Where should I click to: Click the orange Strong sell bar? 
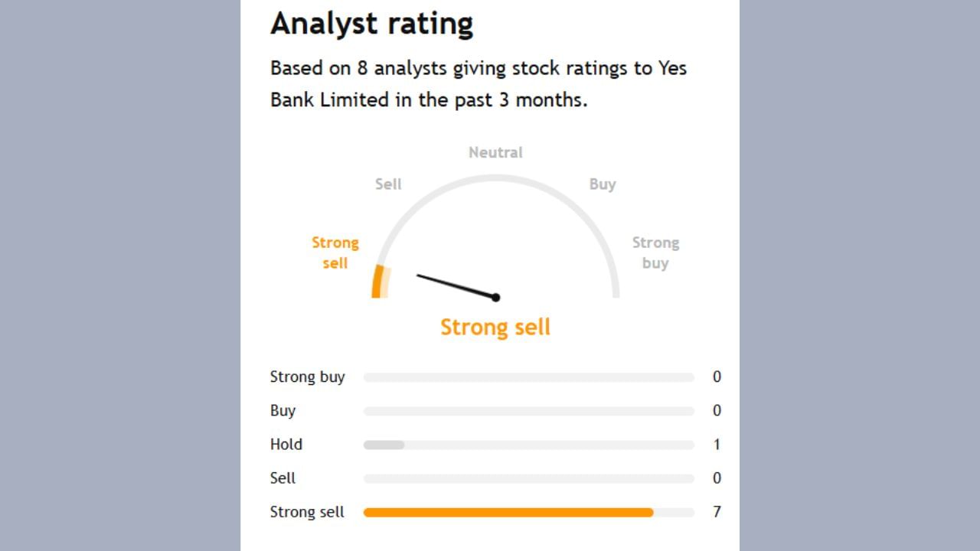508,512
